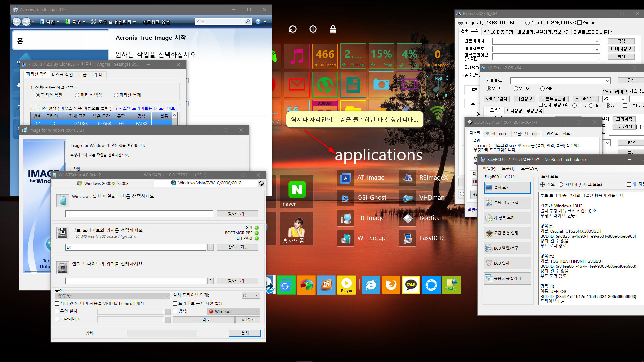
Task: Click 부팅 메뉴 편집 in EasyBCD
Action: coord(507,203)
